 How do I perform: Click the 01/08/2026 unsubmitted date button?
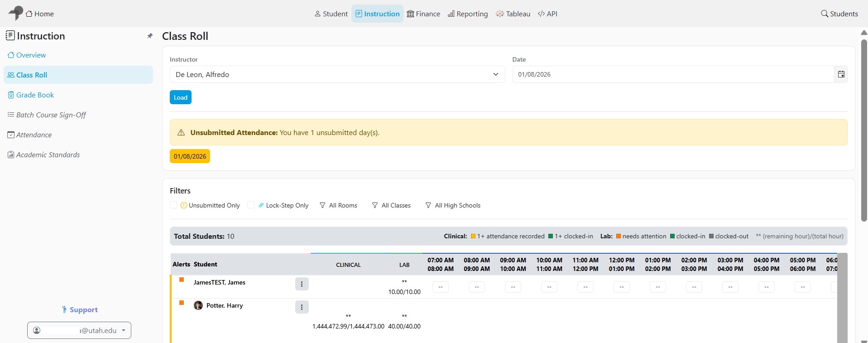(x=190, y=156)
